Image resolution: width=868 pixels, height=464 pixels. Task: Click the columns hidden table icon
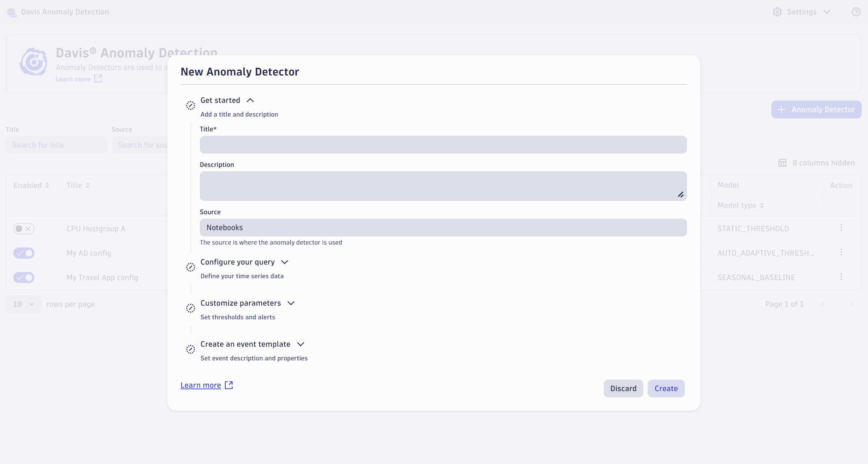783,162
